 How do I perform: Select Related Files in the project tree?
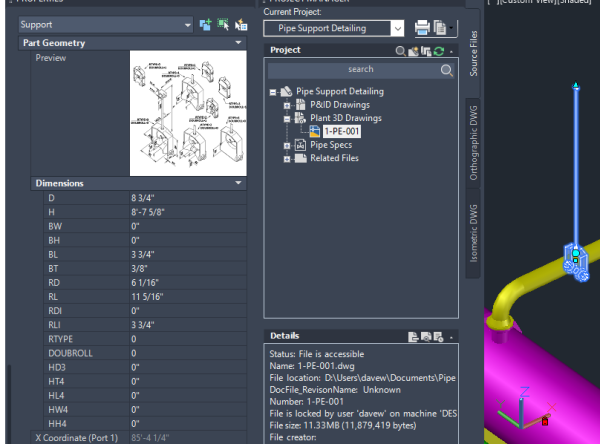[x=334, y=158]
